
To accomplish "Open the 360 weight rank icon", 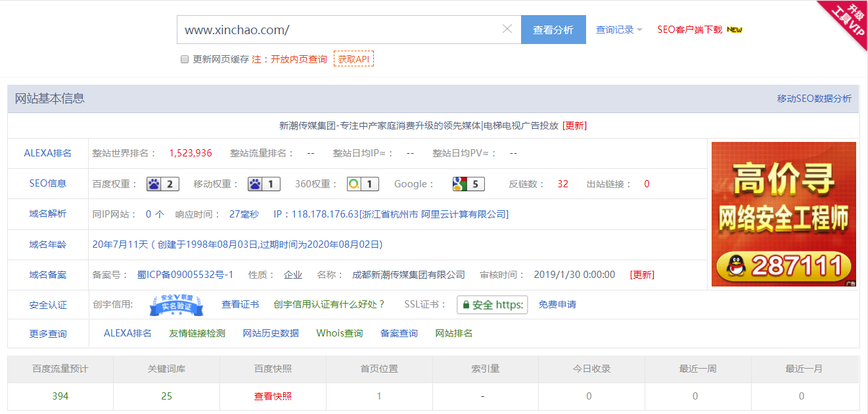I will click(x=354, y=183).
